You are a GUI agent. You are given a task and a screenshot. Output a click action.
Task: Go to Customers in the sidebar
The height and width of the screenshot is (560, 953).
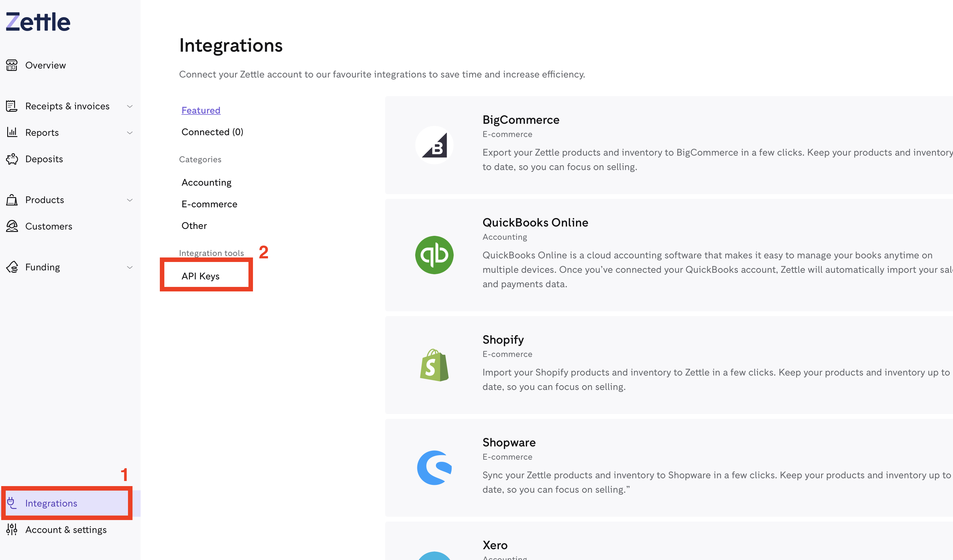(49, 226)
